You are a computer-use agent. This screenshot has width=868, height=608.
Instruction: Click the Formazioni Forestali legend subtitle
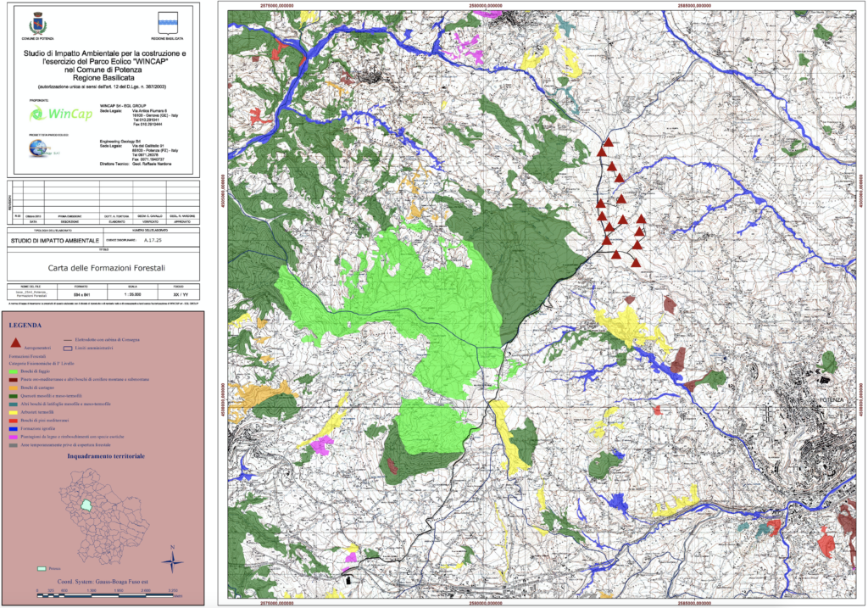[x=27, y=357]
